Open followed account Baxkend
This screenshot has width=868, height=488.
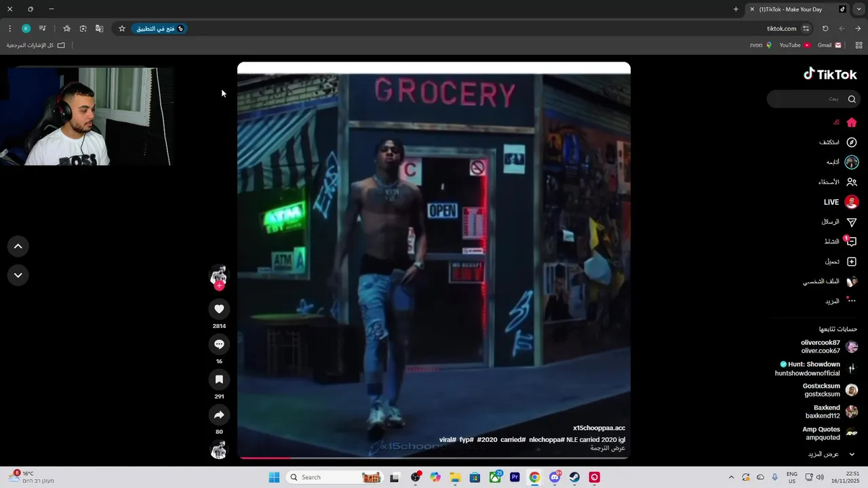click(x=831, y=412)
